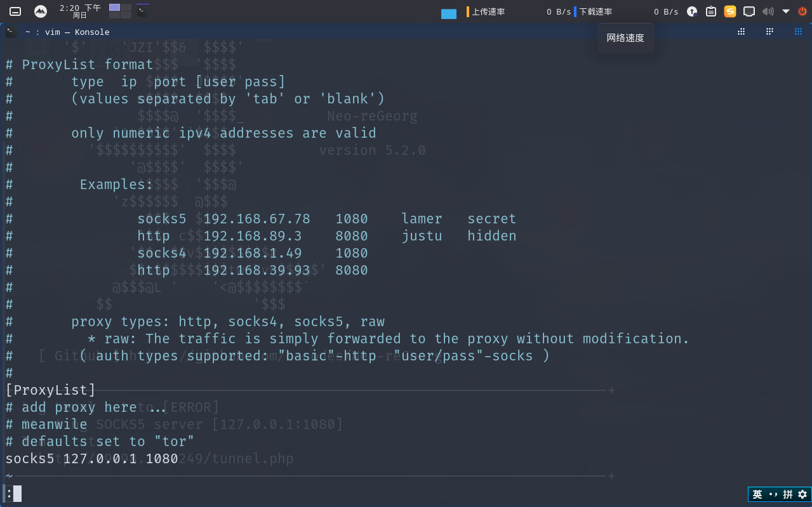
Task: Click the "[ProxyList]" section header
Action: [51, 390]
